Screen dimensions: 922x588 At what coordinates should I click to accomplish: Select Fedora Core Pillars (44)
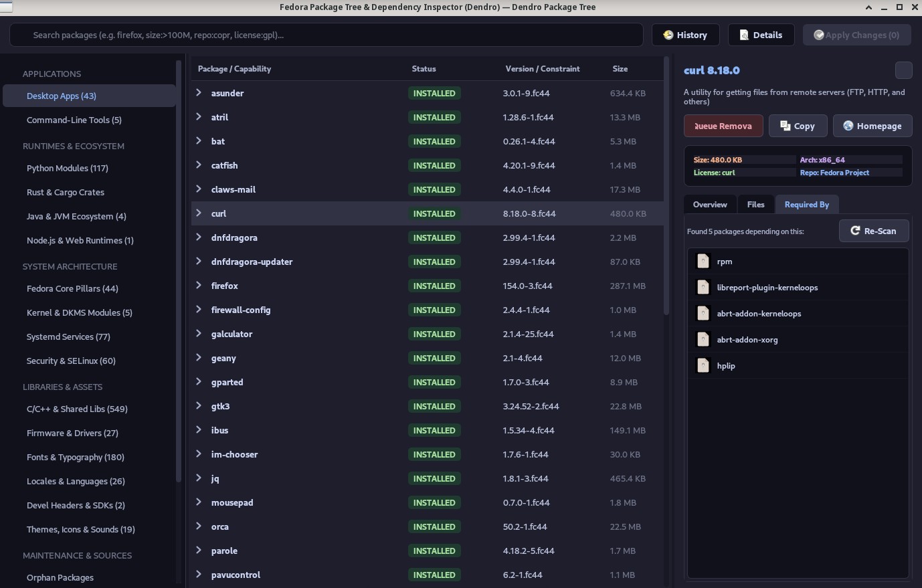pos(89,288)
